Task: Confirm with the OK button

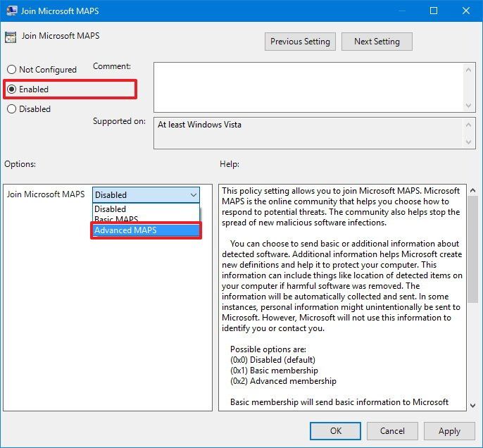Action: pyautogui.click(x=335, y=431)
